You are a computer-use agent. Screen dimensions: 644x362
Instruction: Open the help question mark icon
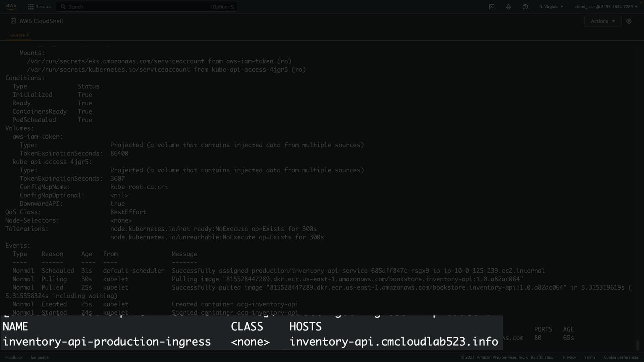pyautogui.click(x=525, y=7)
